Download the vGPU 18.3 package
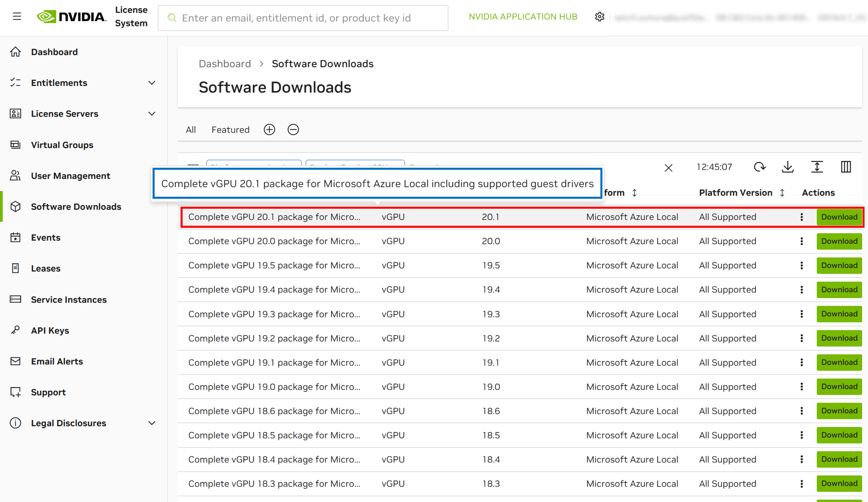Image resolution: width=868 pixels, height=502 pixels. (x=839, y=484)
